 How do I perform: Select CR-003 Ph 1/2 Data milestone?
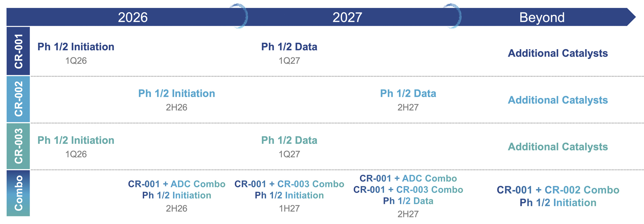tap(289, 140)
